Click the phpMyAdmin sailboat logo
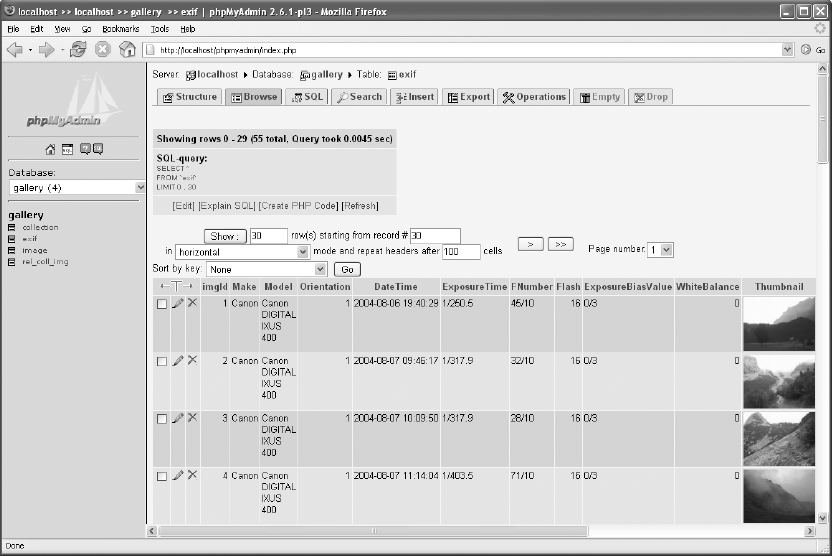The height and width of the screenshot is (556, 832). 74,101
